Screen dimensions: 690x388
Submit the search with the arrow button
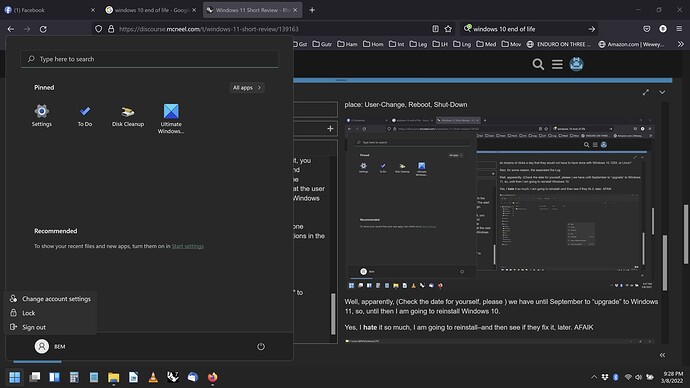[x=591, y=29]
